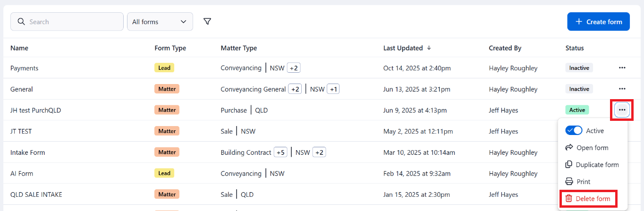This screenshot has width=644, height=211.
Task: Open the All forms dropdown
Action: (160, 22)
